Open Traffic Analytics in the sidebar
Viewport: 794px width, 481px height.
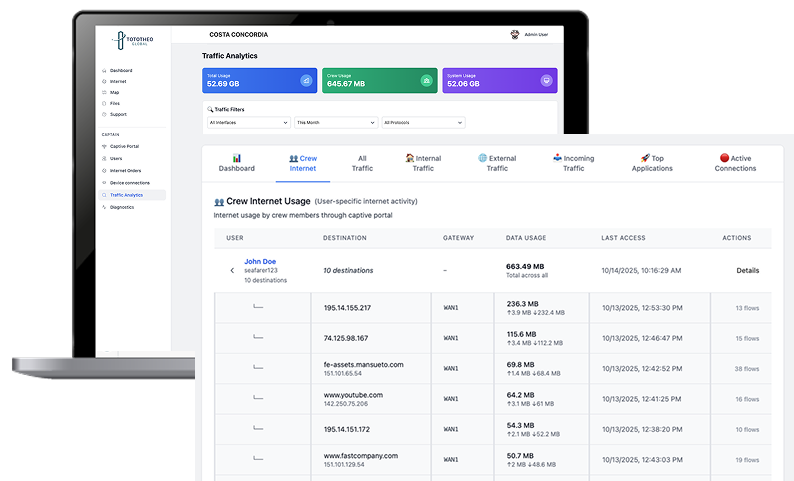133,195
